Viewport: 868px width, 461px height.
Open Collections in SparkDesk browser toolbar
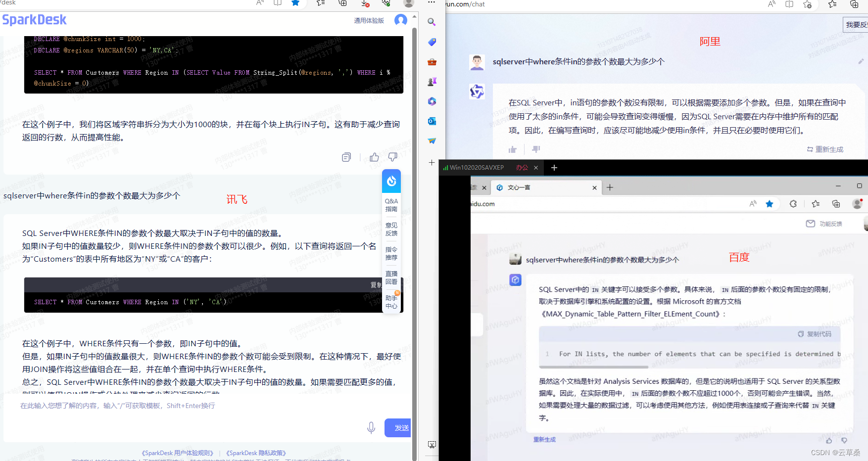(342, 3)
